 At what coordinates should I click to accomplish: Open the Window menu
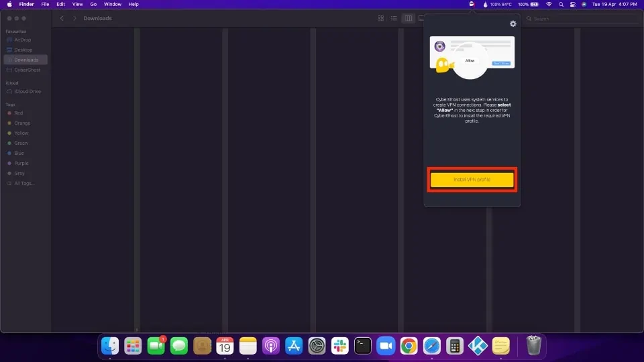112,4
